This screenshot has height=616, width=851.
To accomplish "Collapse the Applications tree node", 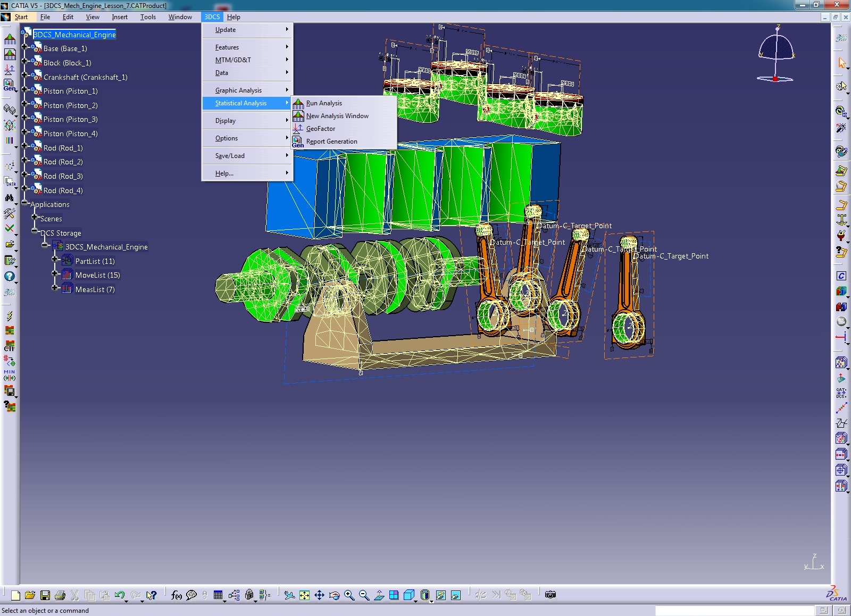I will pos(24,203).
